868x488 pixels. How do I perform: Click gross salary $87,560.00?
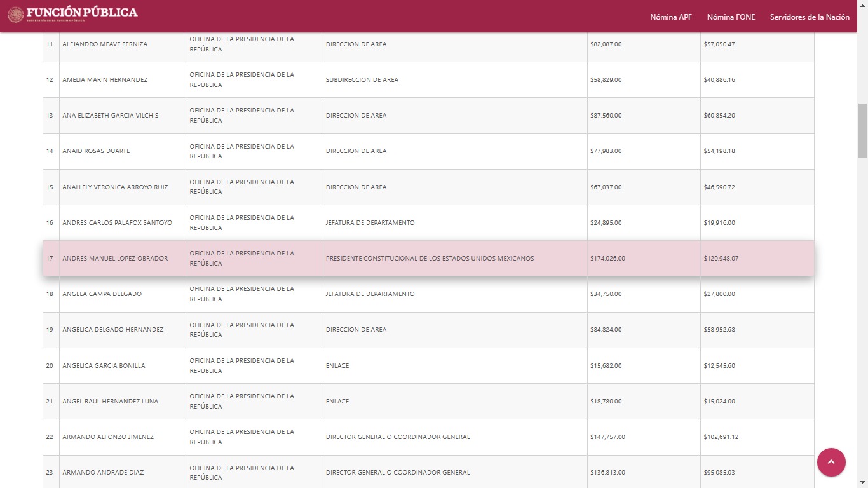[x=606, y=116]
